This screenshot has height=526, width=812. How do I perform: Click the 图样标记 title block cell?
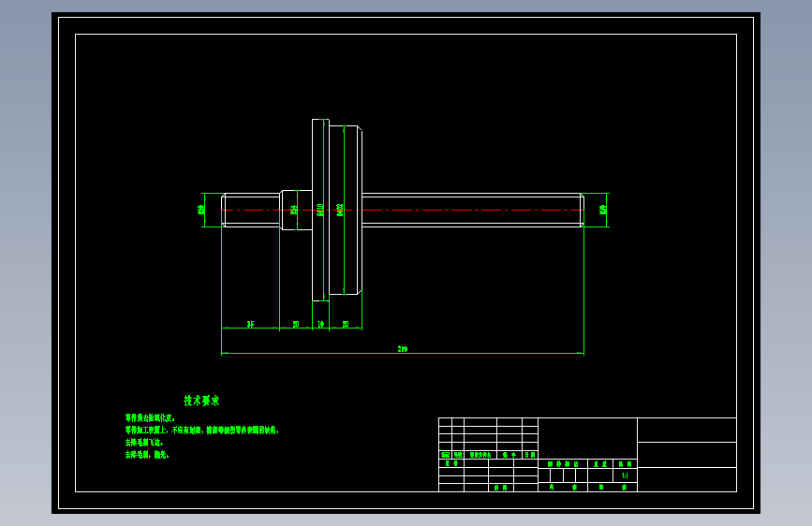[x=563, y=464]
